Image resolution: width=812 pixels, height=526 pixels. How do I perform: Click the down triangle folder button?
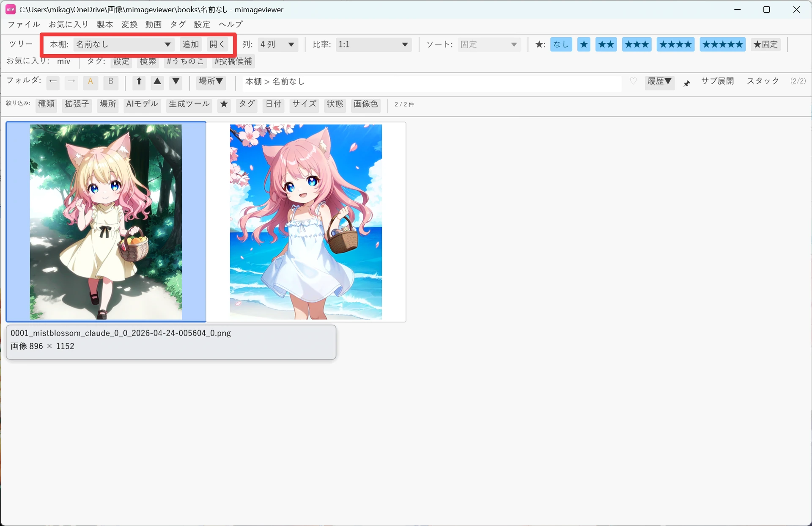tap(176, 82)
